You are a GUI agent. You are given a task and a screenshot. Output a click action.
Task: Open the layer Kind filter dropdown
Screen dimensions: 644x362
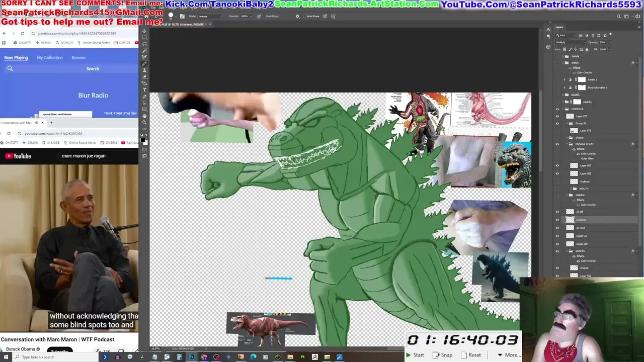566,35
